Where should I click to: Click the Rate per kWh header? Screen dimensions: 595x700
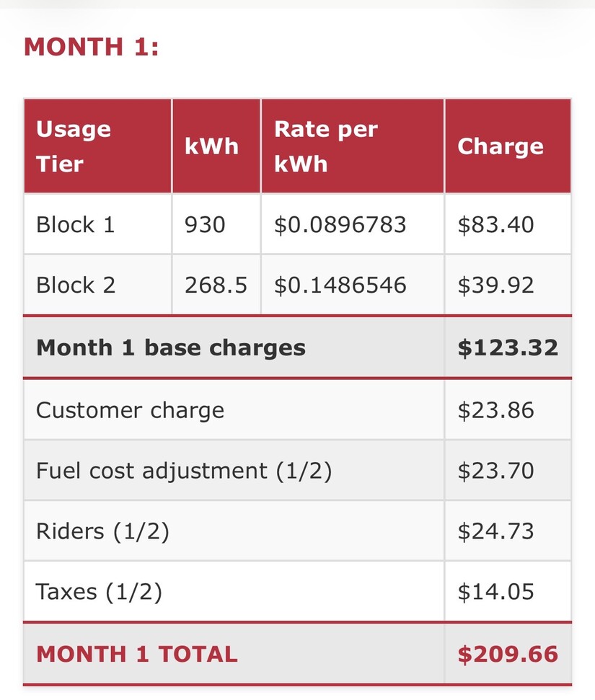(353, 146)
